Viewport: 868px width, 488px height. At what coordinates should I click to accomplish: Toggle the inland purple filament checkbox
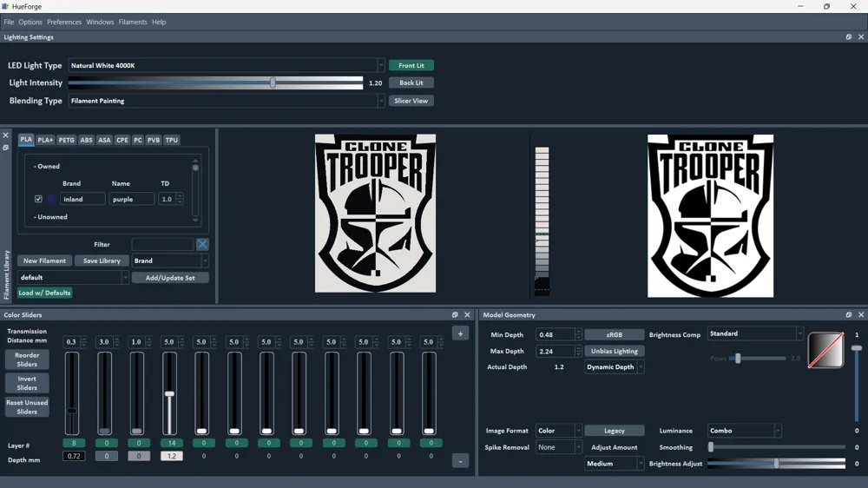click(38, 199)
